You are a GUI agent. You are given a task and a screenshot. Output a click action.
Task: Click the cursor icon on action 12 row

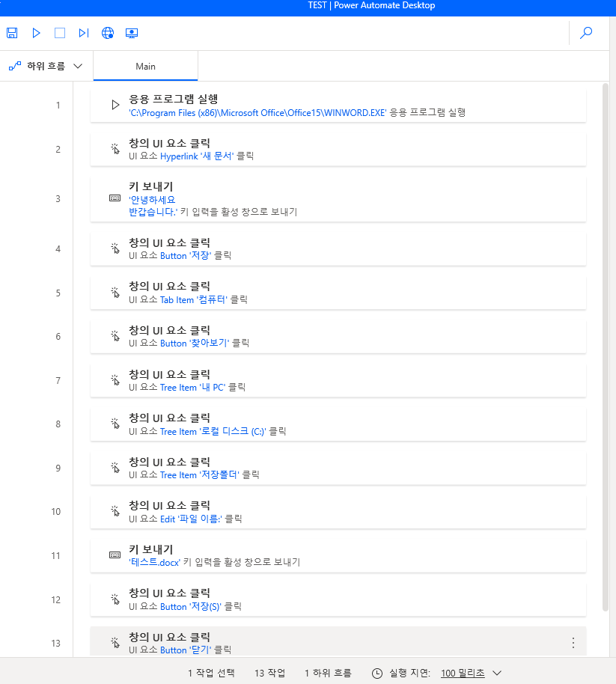(x=115, y=599)
